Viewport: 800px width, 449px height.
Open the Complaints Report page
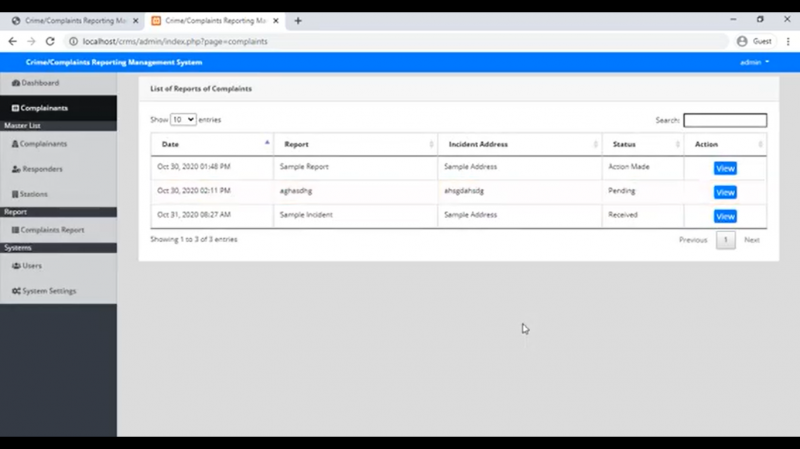(58, 230)
